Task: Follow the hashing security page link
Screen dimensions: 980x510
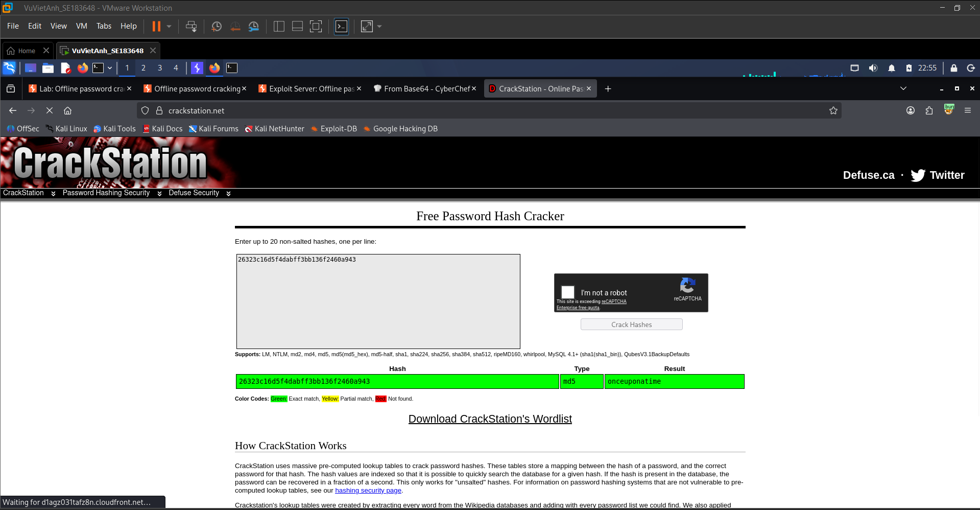Action: point(368,491)
